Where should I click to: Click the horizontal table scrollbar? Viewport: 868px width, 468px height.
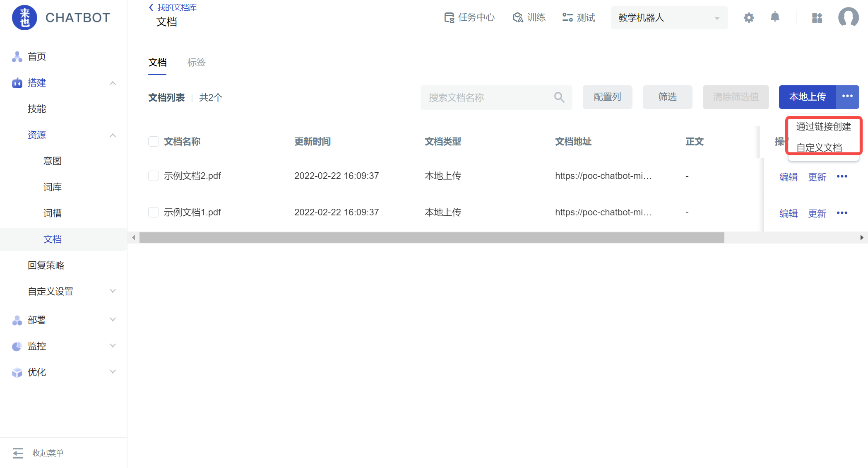coord(432,238)
